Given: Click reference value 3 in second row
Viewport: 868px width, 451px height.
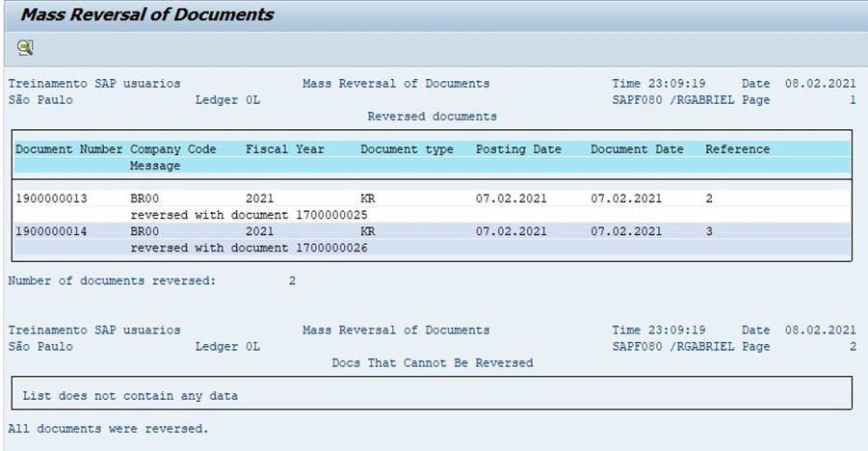Looking at the screenshot, I should (x=709, y=231).
